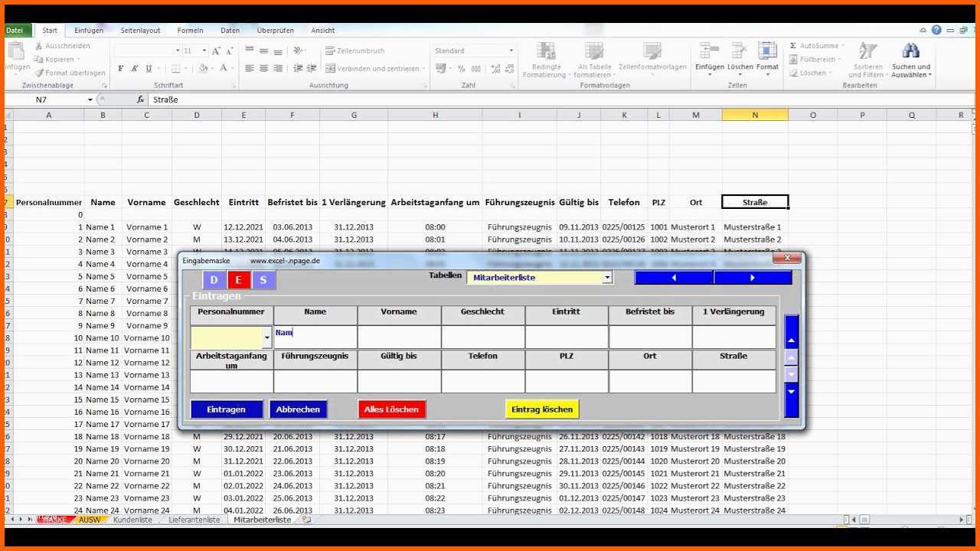Click the Abbrechen button in Eingabemaske
Viewport: 980px width, 551px height.
[298, 409]
